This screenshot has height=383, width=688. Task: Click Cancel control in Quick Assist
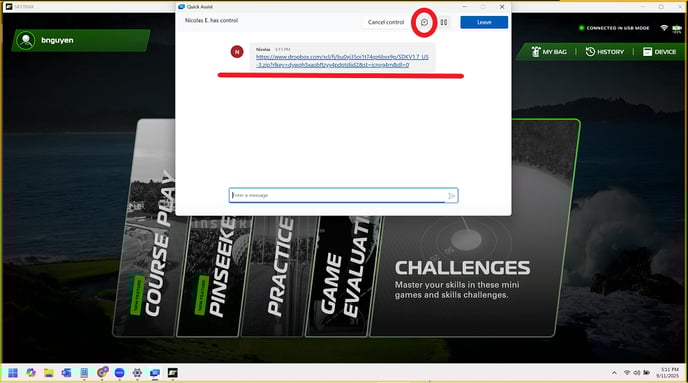(x=386, y=22)
